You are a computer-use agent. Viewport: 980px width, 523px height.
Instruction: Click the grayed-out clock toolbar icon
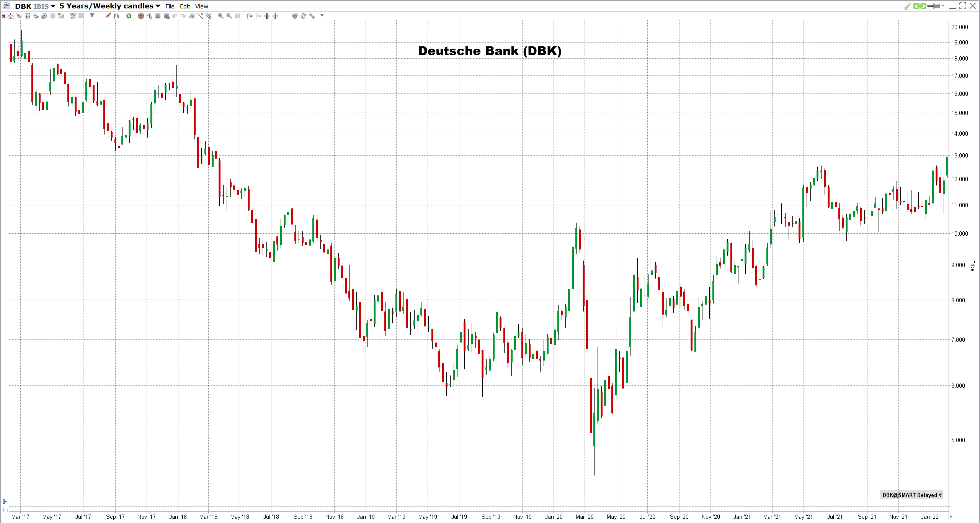pyautogui.click(x=52, y=16)
